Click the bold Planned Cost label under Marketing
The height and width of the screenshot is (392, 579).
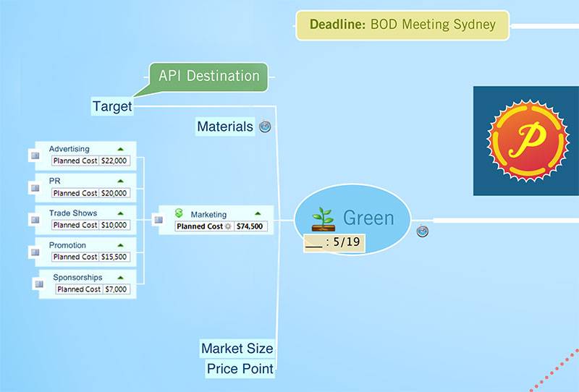[200, 226]
